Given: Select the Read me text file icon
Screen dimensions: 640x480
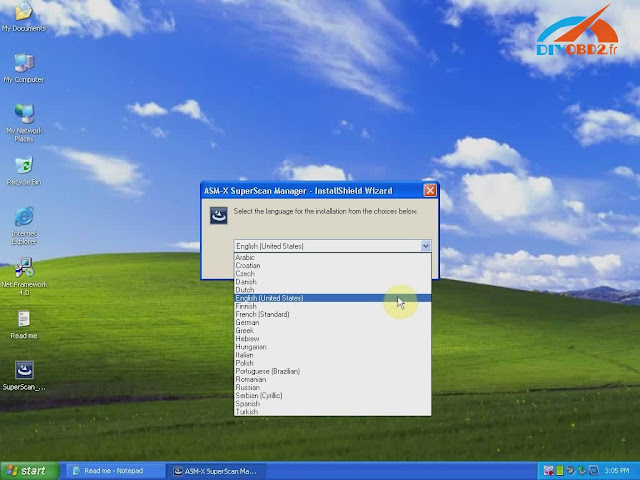Looking at the screenshot, I should tap(24, 324).
